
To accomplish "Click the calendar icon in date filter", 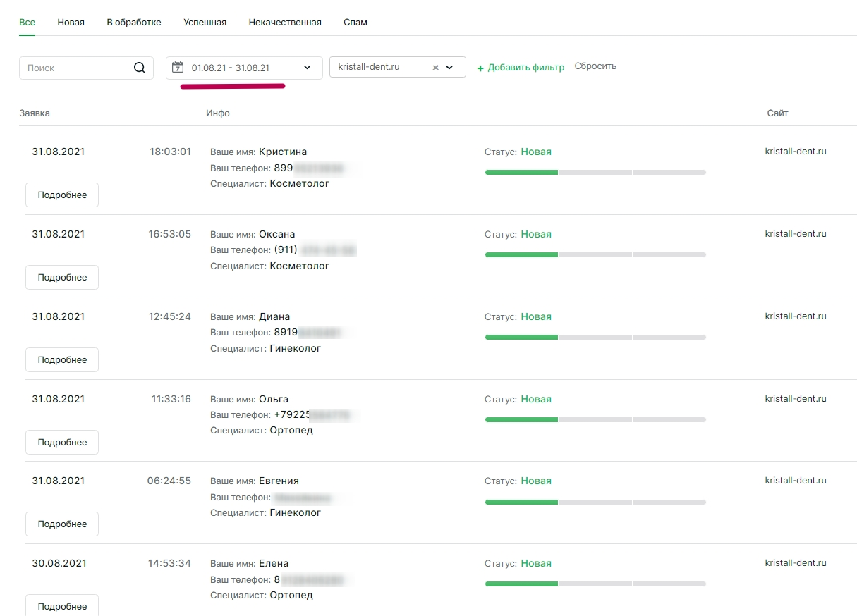I will (178, 68).
